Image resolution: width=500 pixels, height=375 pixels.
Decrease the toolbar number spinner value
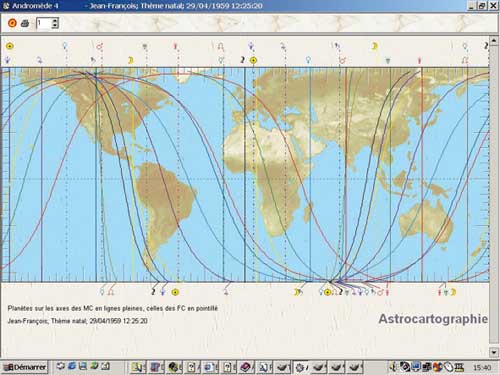(x=55, y=26)
